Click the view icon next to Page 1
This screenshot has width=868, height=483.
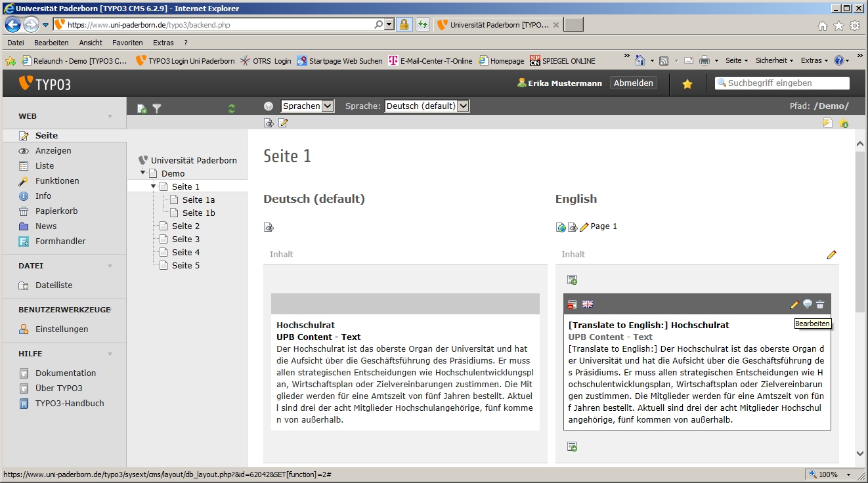tap(573, 227)
